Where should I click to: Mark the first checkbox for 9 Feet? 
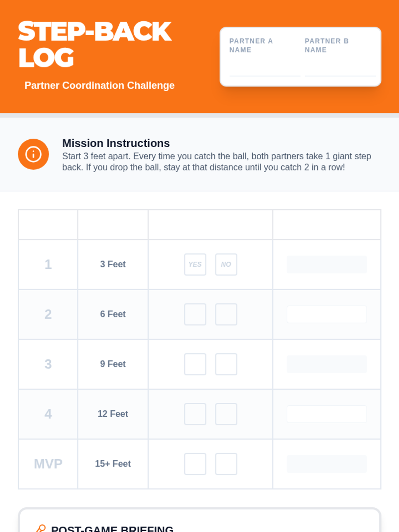point(195,364)
